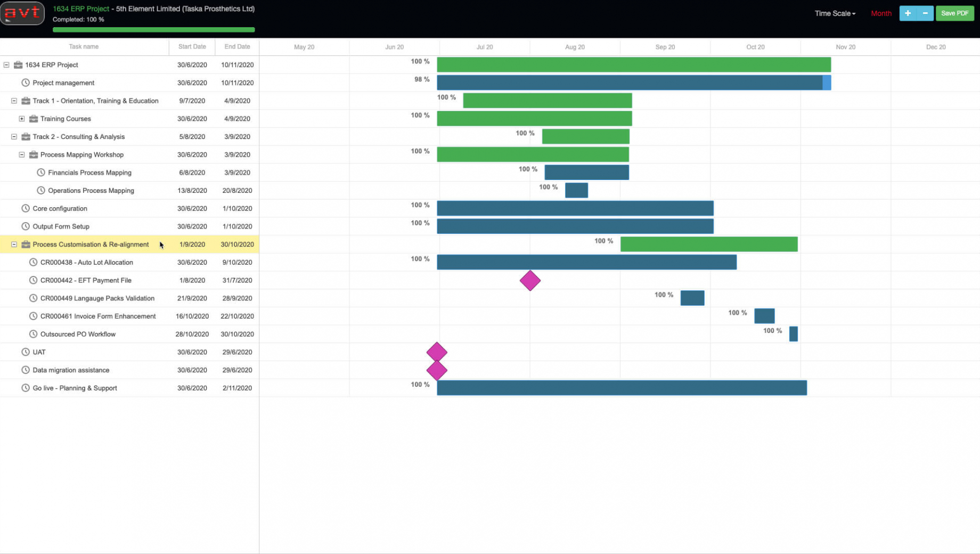The image size is (980, 554).
Task: Select the clock icon beside CR000438 - Auto Lot Allocation
Action: click(33, 262)
